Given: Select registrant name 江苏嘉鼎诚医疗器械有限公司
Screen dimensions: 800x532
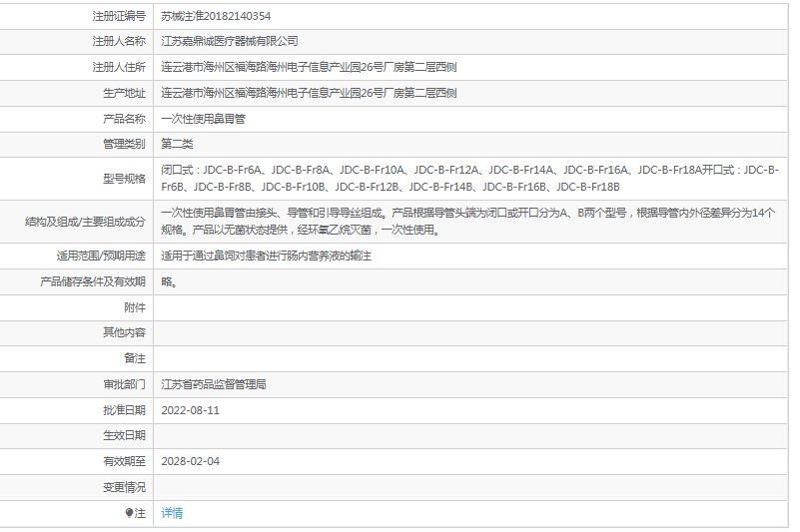Looking at the screenshot, I should [x=230, y=41].
